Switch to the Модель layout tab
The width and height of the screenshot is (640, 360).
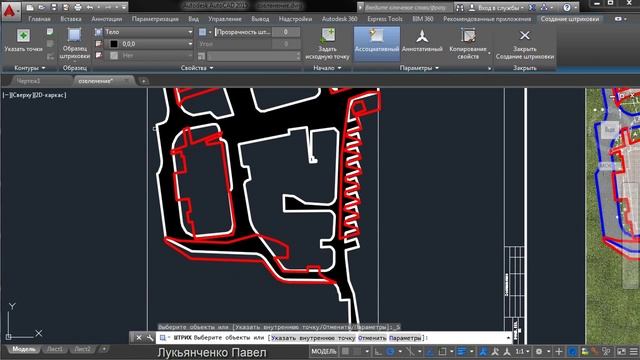coord(24,349)
